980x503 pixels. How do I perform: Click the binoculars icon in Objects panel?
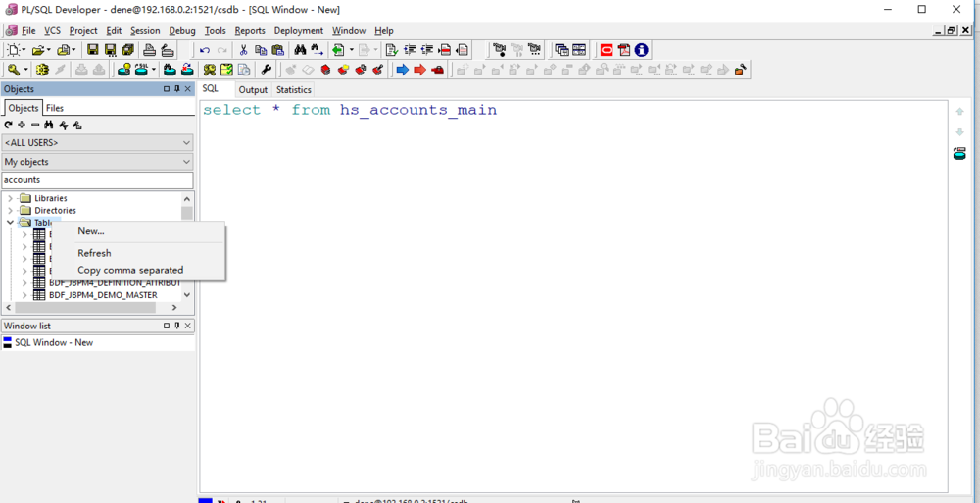click(48, 126)
